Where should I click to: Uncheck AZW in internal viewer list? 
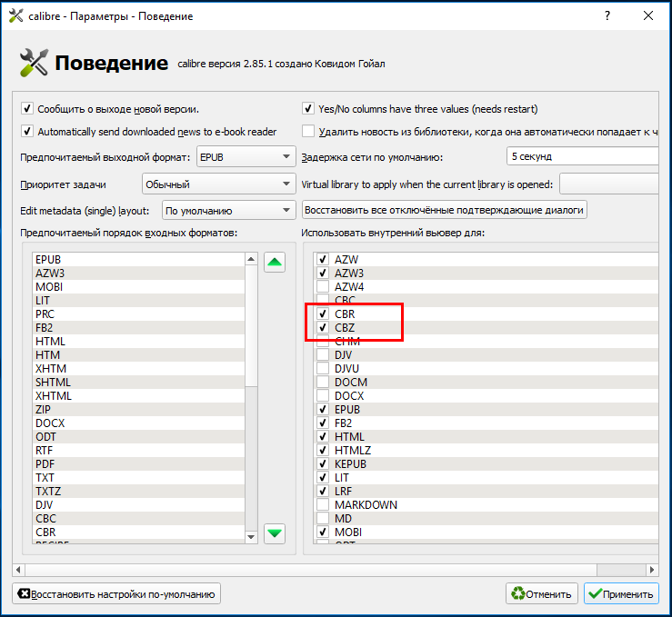323,260
